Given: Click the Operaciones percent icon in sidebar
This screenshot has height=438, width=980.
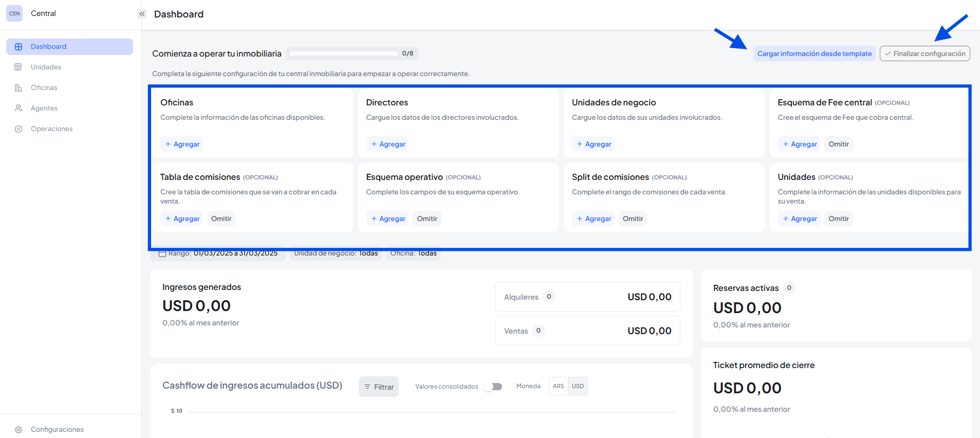Looking at the screenshot, I should pyautogui.click(x=19, y=129).
